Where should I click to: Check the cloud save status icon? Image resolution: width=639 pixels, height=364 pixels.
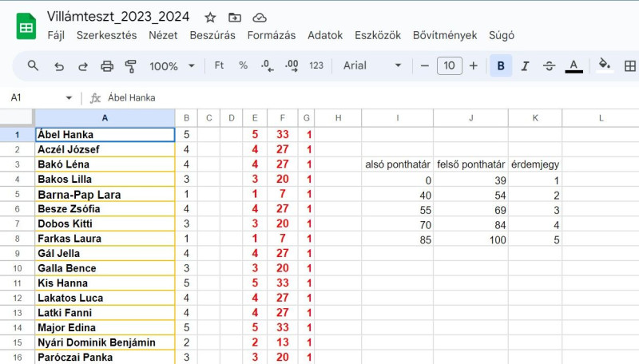pyautogui.click(x=260, y=18)
